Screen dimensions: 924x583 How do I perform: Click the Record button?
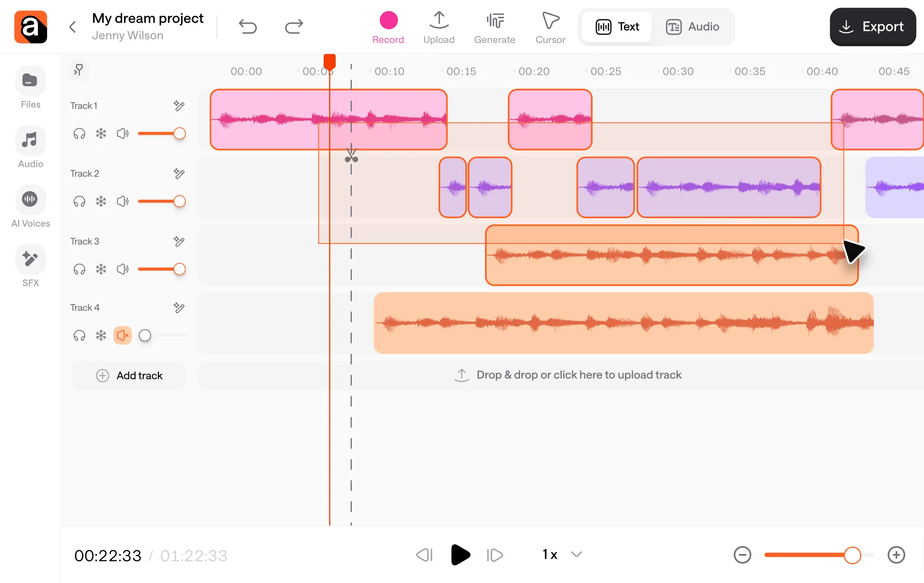pos(388,27)
